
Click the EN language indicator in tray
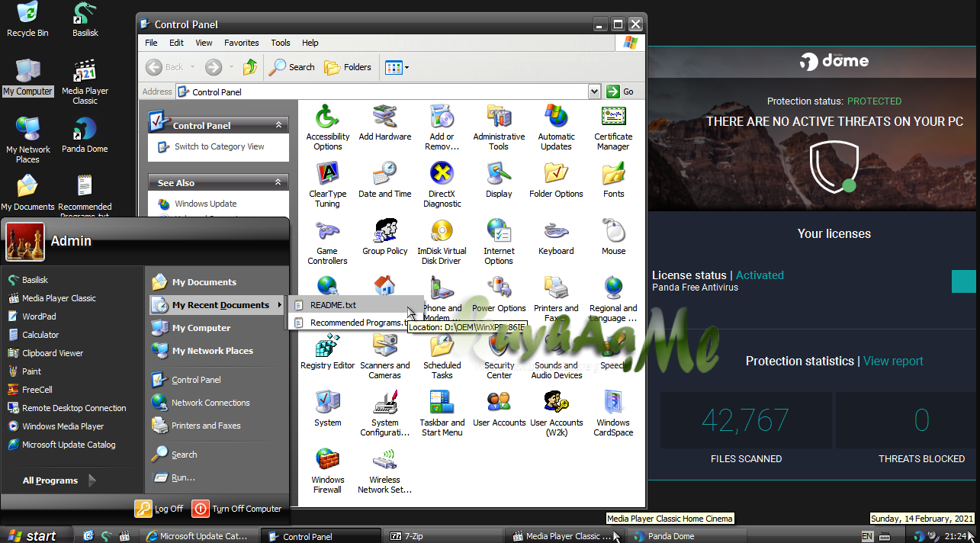[x=867, y=536]
